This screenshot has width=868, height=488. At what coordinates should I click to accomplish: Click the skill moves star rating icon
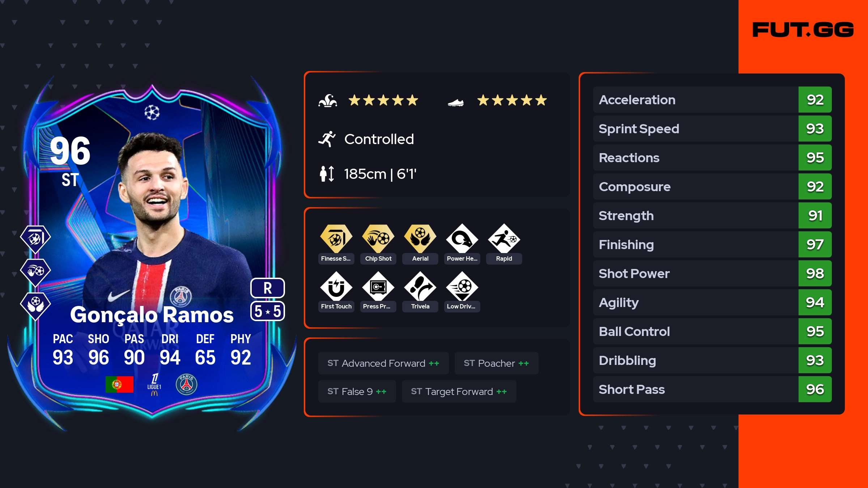pos(328,100)
